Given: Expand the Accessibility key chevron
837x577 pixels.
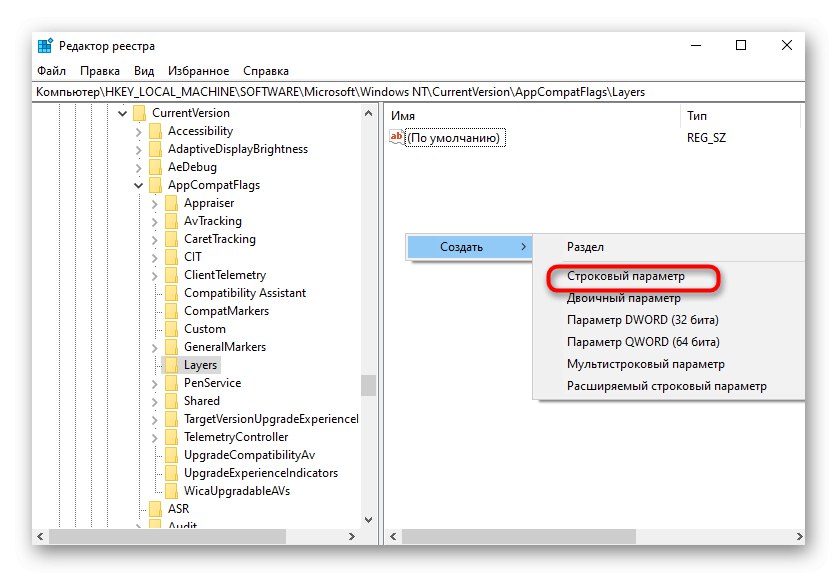Looking at the screenshot, I should click(138, 132).
